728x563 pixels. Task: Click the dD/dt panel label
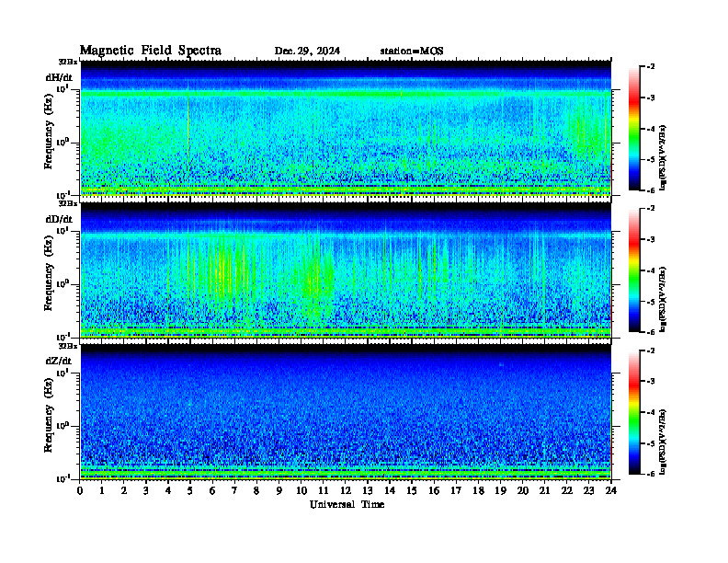59,219
